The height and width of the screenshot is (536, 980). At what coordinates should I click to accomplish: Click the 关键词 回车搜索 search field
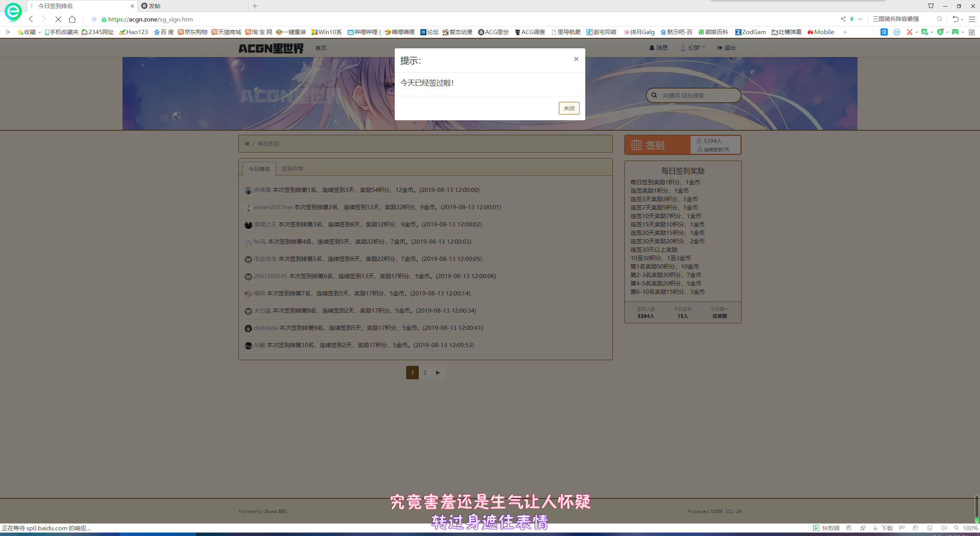tap(694, 95)
